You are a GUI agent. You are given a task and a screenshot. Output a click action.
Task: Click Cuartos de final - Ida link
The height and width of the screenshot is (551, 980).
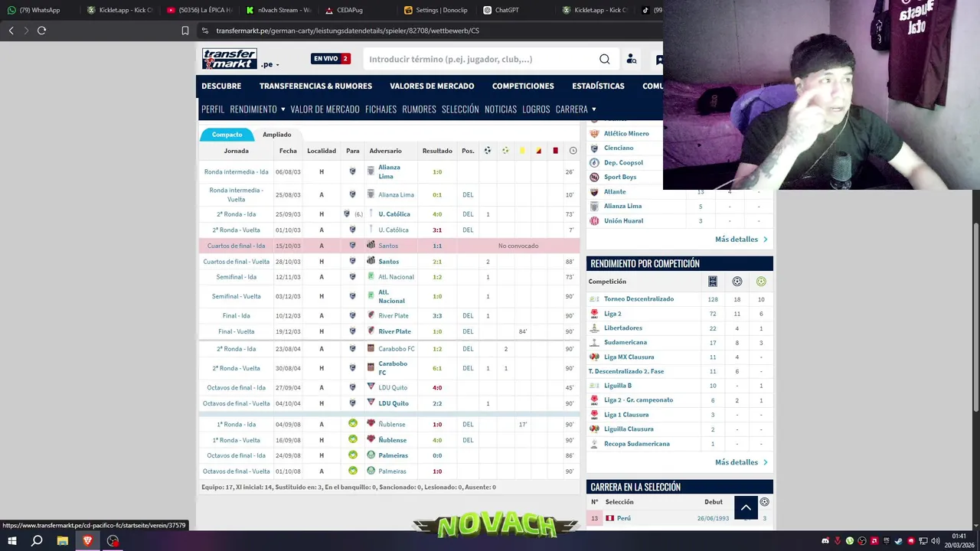(236, 246)
